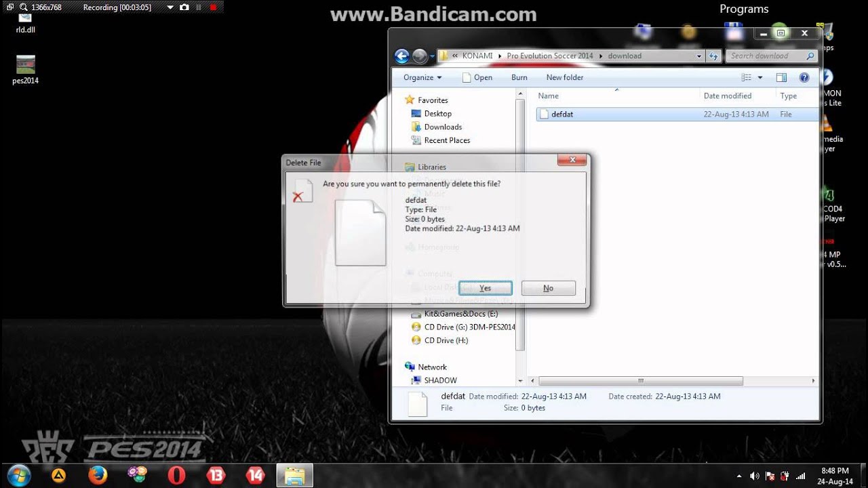
Task: Expand the view options dropdown arrow
Action: click(x=760, y=77)
